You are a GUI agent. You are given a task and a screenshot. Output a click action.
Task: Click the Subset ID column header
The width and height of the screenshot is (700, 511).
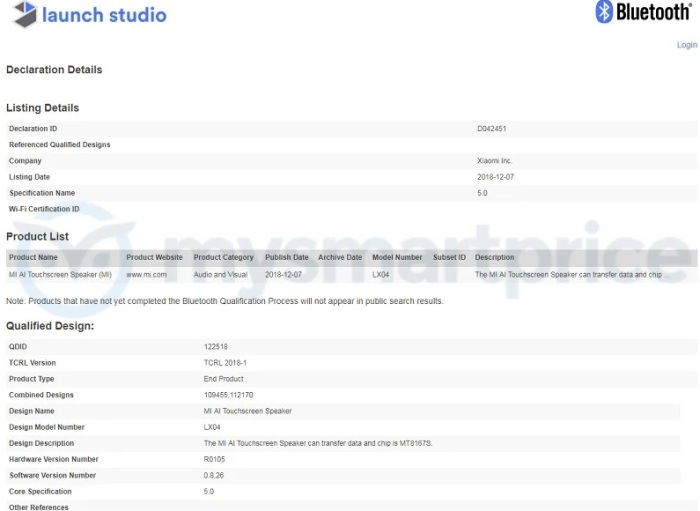[449, 257]
